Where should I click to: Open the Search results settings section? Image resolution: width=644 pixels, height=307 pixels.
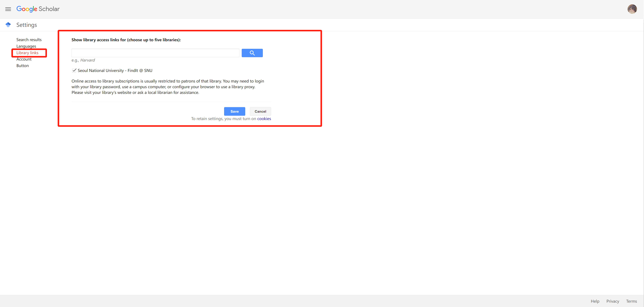click(x=29, y=40)
